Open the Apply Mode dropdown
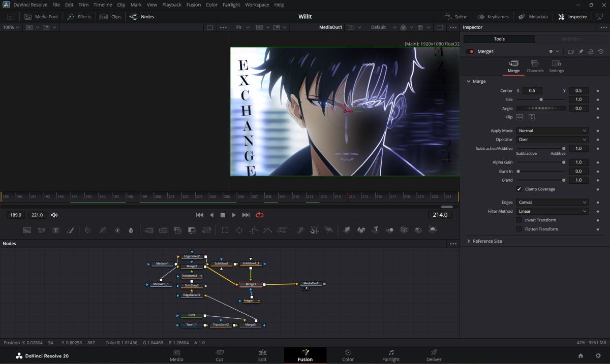This screenshot has width=610, height=364. click(552, 131)
